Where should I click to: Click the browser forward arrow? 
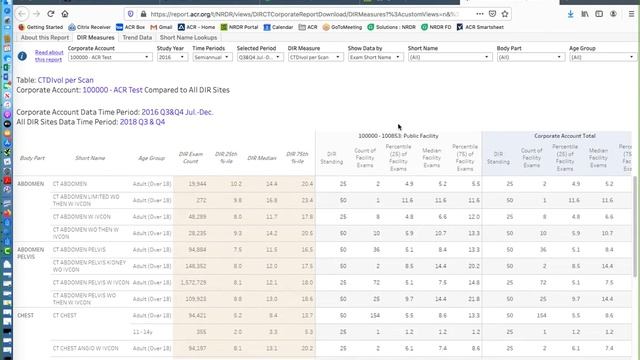[36, 14]
